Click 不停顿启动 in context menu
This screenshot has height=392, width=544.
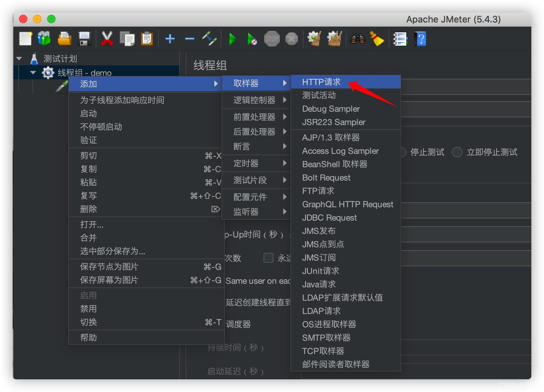coord(145,127)
